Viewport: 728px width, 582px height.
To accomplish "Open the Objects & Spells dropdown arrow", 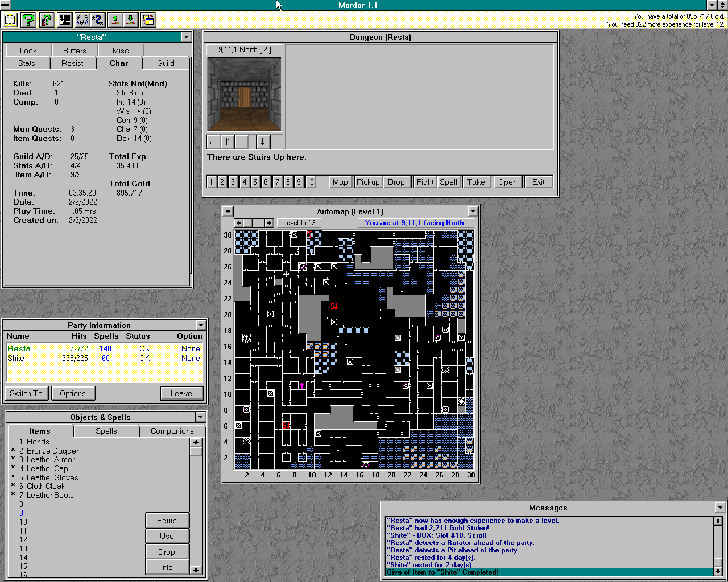I will pyautogui.click(x=200, y=417).
